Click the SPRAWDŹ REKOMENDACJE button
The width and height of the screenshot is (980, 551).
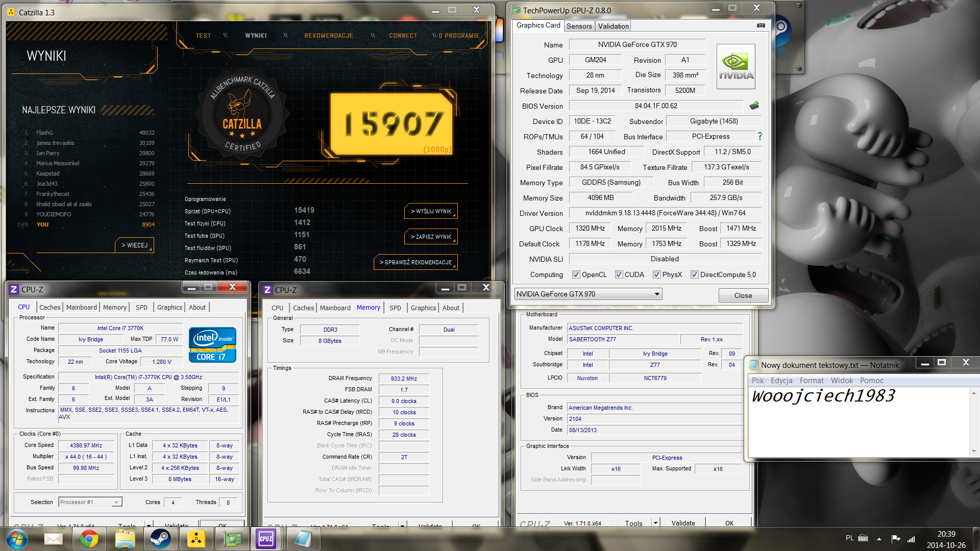[x=415, y=262]
